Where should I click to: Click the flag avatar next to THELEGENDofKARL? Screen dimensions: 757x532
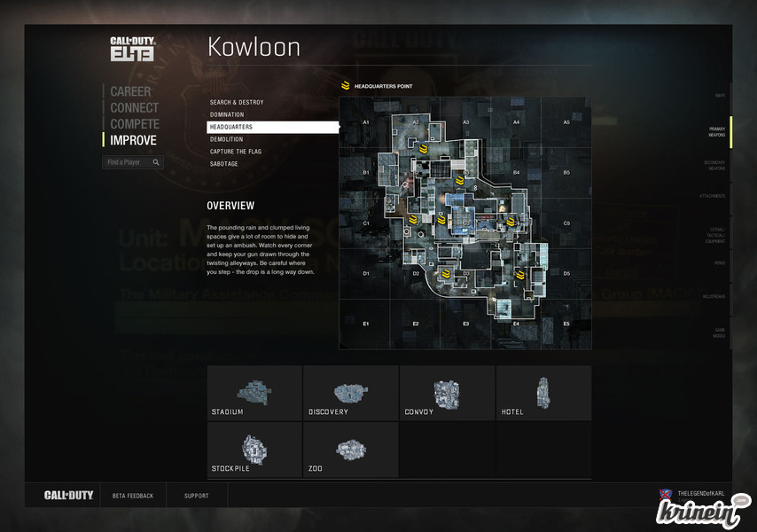tap(665, 493)
